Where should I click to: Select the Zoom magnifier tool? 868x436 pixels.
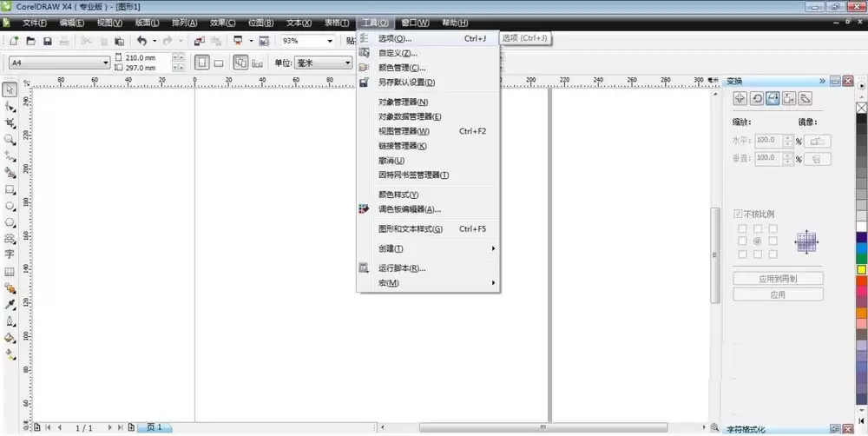(10, 139)
